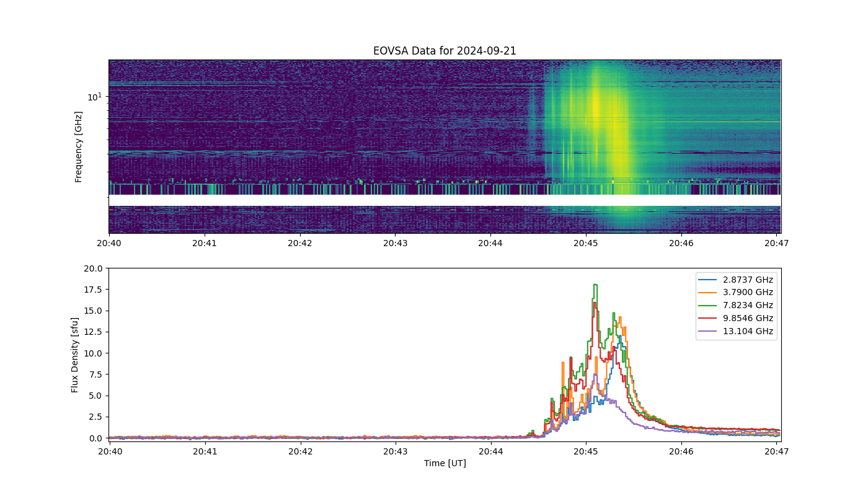The width and height of the screenshot is (868, 496).
Task: Click the 20:44 tick under the spectrogram
Action: tap(490, 244)
